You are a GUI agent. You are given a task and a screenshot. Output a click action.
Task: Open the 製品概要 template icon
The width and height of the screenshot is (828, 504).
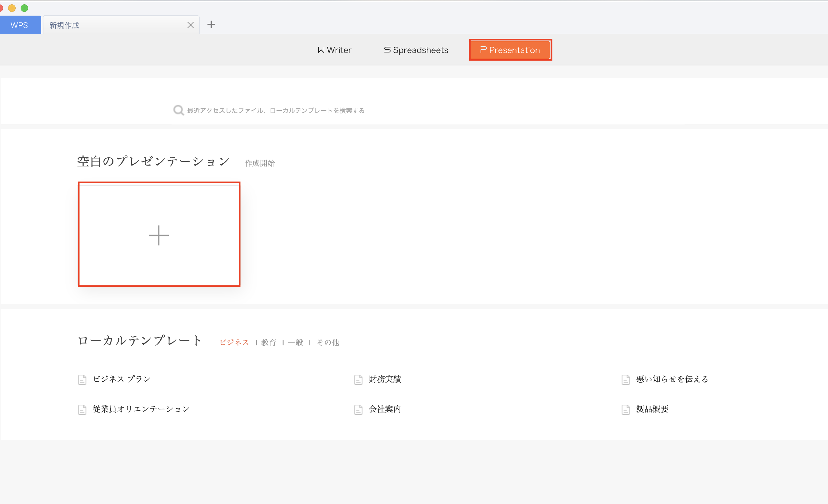coord(626,409)
